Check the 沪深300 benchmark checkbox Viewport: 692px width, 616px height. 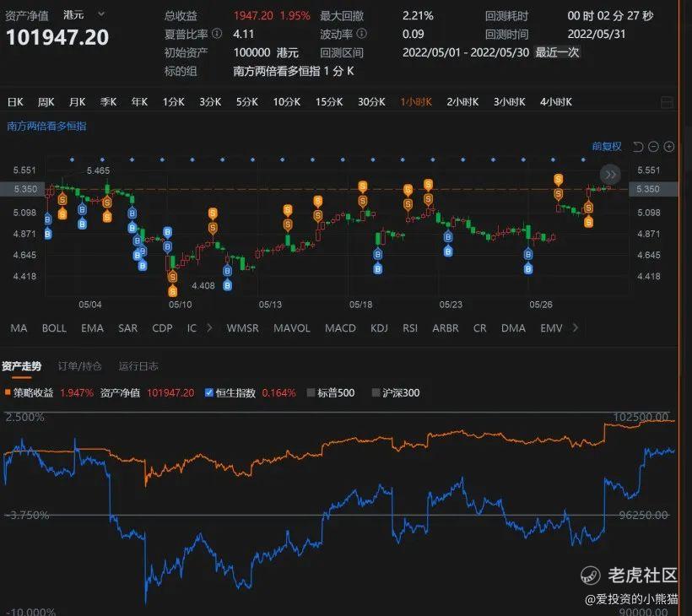tap(376, 392)
